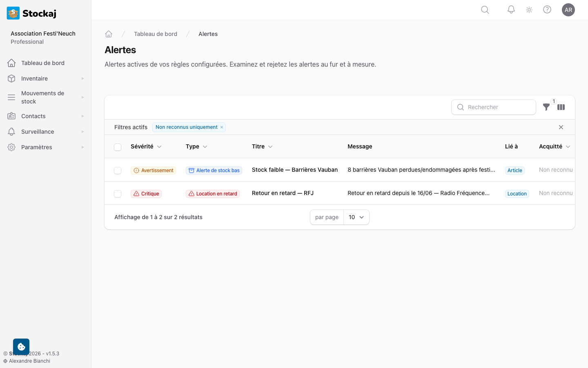Click the Surveillance bell icon in sidebar
The height and width of the screenshot is (368, 588).
click(11, 132)
